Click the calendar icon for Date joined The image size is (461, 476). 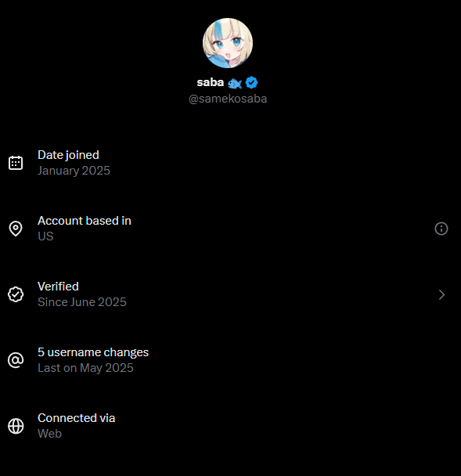tap(16, 163)
